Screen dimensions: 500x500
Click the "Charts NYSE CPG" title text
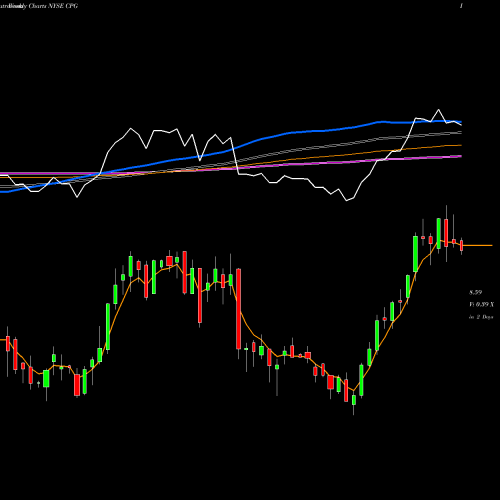click(53, 6)
